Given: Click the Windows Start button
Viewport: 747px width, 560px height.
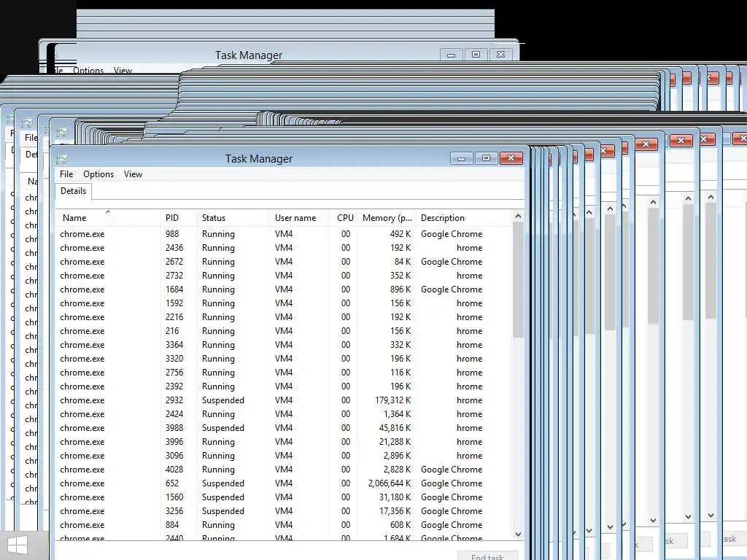Looking at the screenshot, I should 18,545.
